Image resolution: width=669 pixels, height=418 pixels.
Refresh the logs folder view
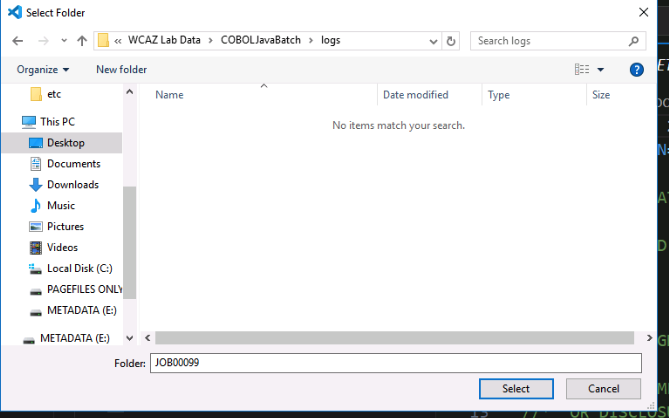[x=451, y=41]
